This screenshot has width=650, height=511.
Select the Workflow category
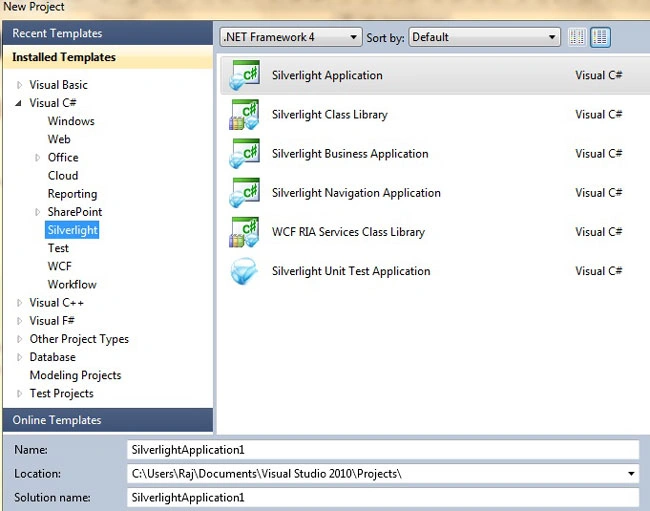[72, 285]
